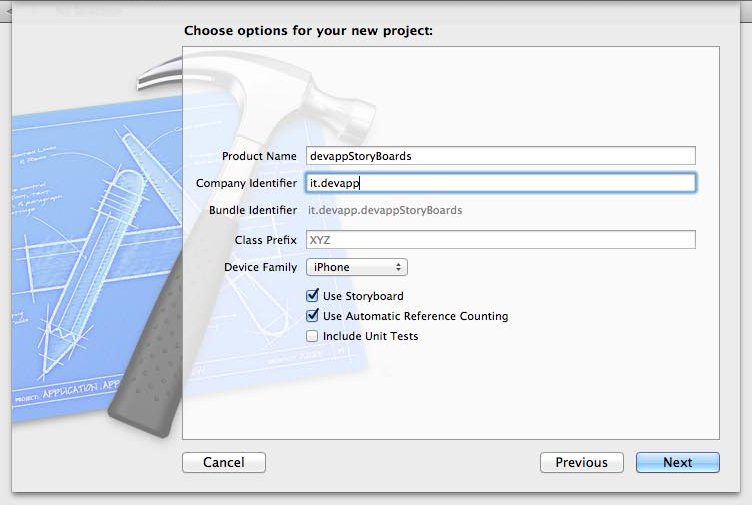The image size is (752, 505).
Task: Open the Device Family iPhone dropdown
Action: 356,267
